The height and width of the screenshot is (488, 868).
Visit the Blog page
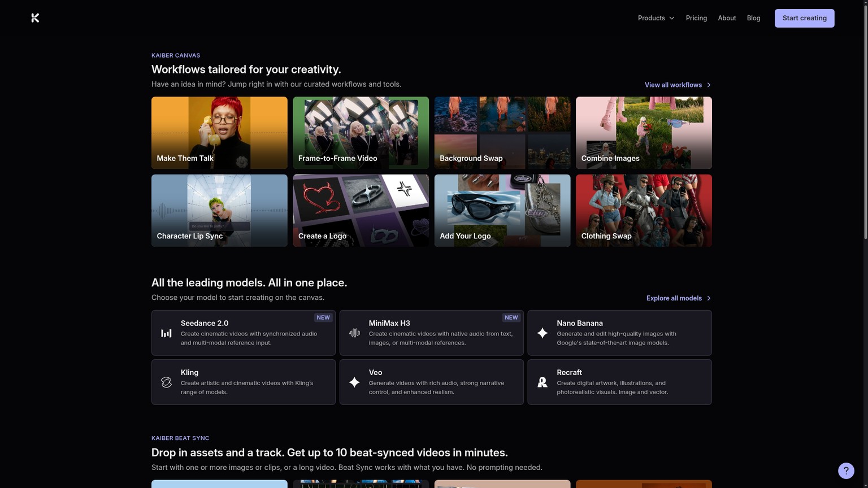coord(753,18)
